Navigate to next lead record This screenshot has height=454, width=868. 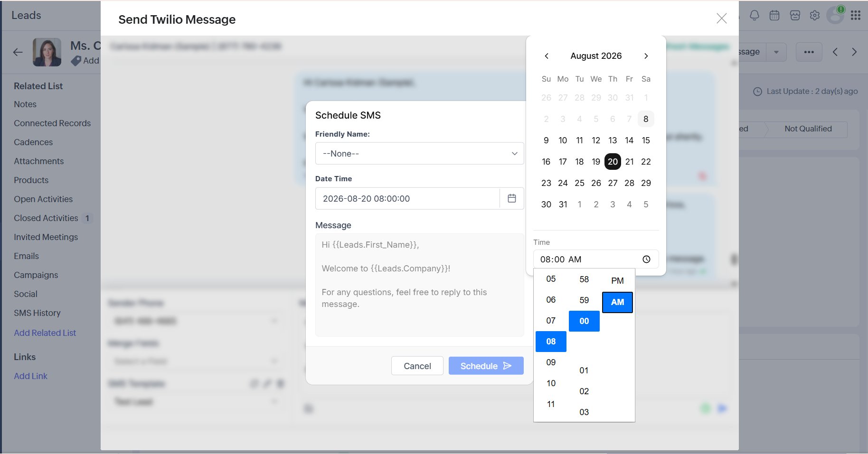pos(854,52)
